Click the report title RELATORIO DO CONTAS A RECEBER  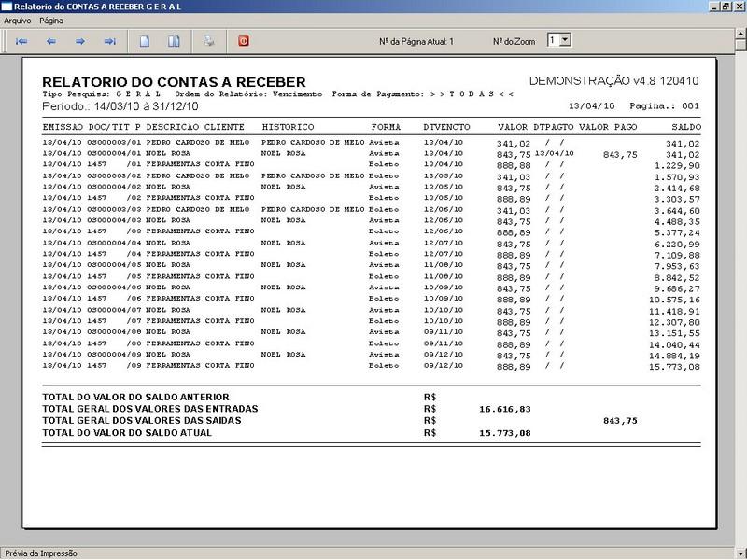point(174,82)
